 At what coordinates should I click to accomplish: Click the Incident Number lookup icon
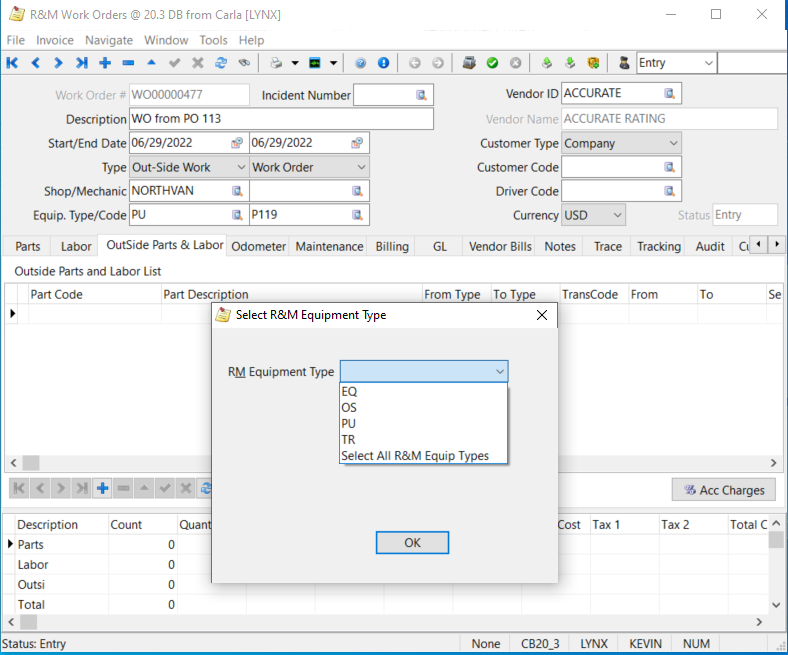tap(421, 96)
